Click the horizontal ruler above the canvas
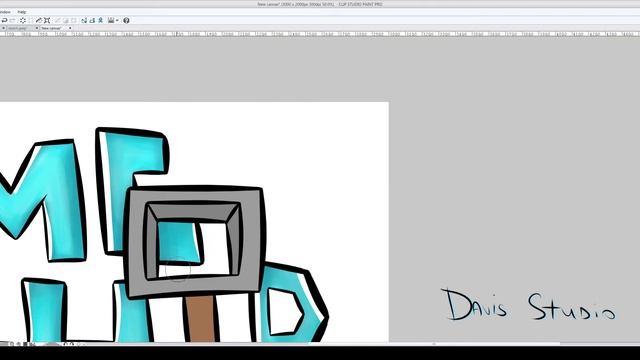This screenshot has width=640, height=360. [x=320, y=34]
